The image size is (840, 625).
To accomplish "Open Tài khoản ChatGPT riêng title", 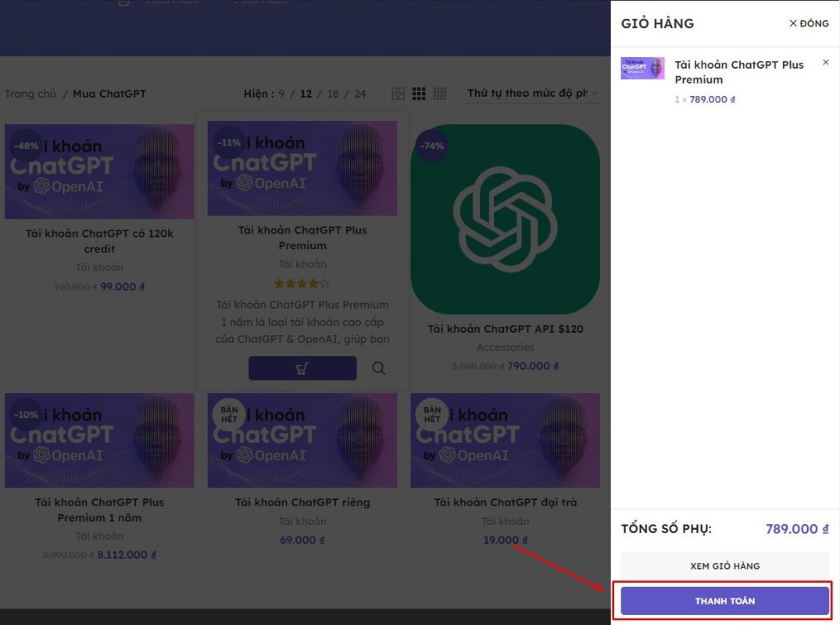I will point(302,502).
